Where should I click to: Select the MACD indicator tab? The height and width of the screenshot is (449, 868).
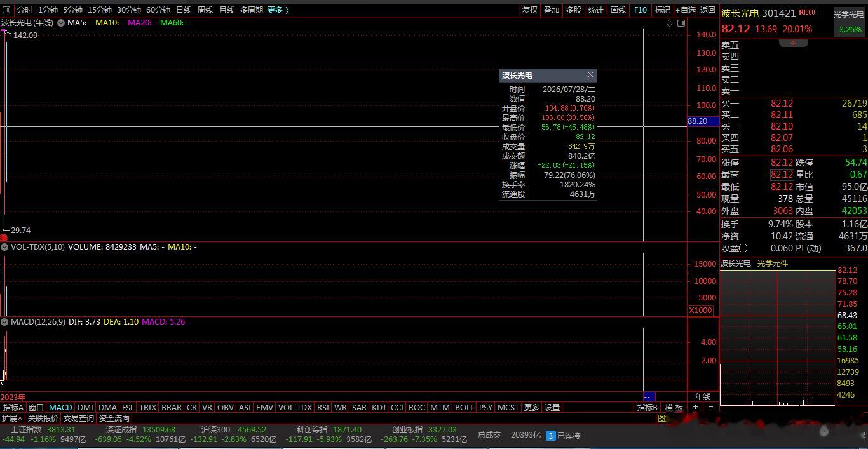click(60, 407)
